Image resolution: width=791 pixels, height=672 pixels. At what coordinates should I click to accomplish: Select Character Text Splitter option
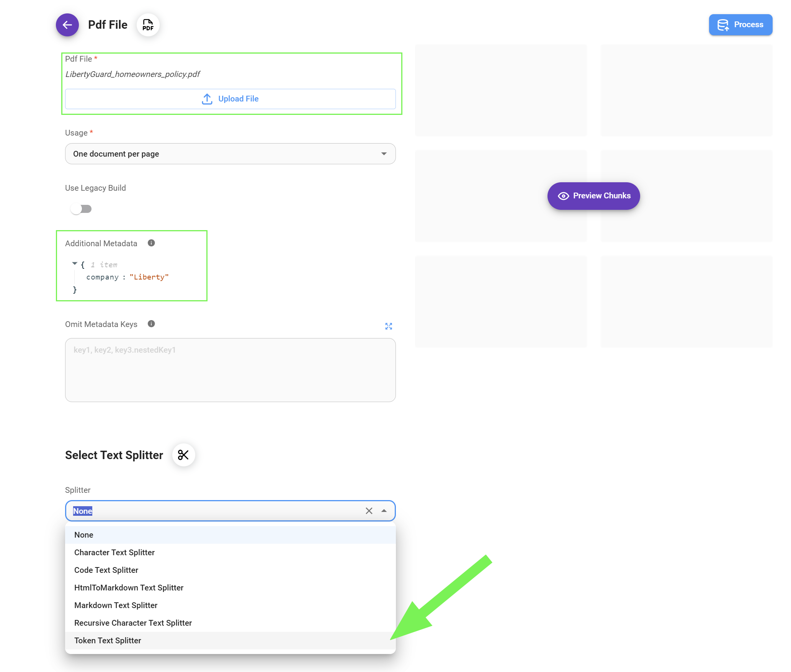114,553
